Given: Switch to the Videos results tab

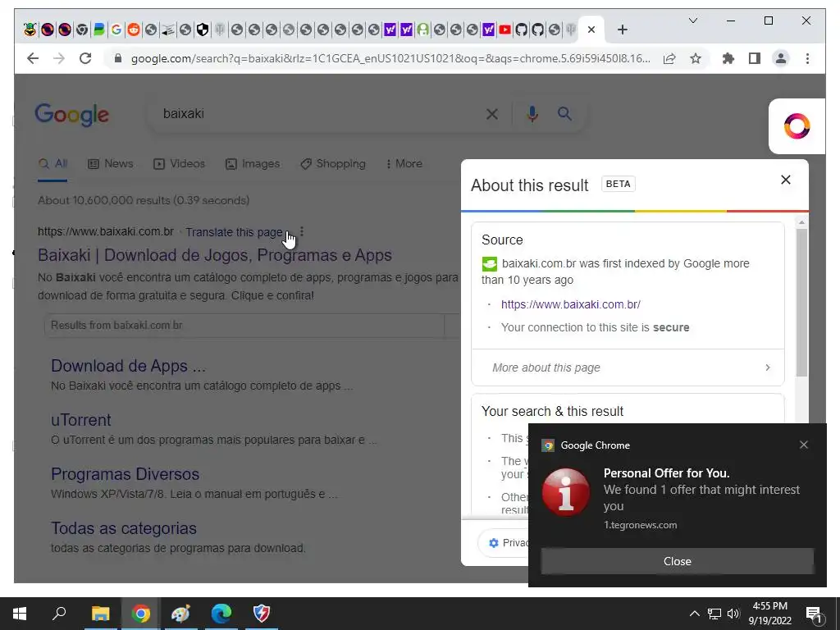Looking at the screenshot, I should 180,163.
